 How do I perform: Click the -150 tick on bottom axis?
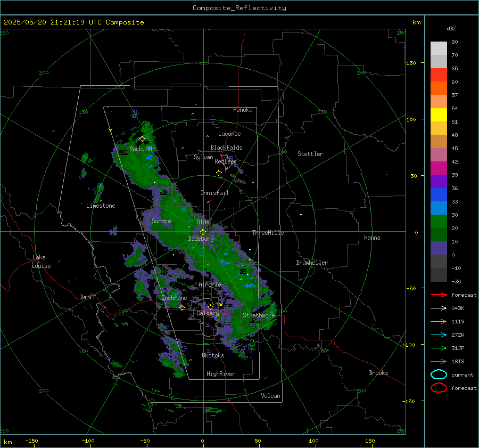[31, 441]
